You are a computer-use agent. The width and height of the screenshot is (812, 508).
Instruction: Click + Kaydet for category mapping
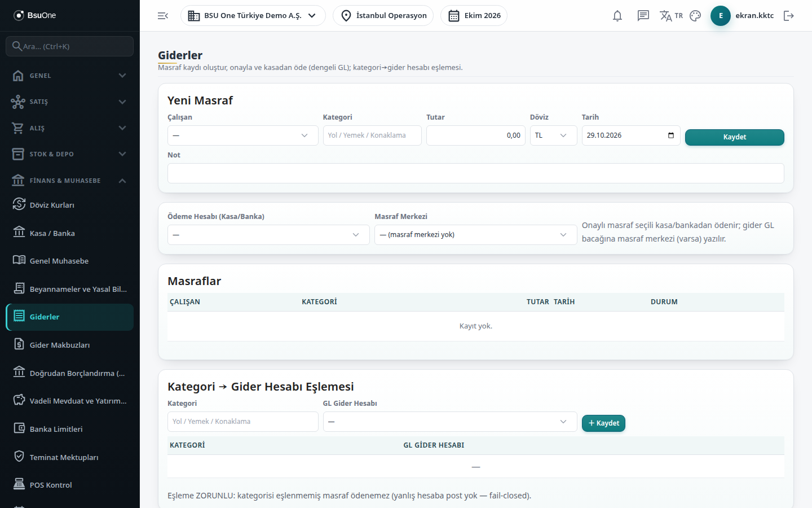[x=603, y=423]
